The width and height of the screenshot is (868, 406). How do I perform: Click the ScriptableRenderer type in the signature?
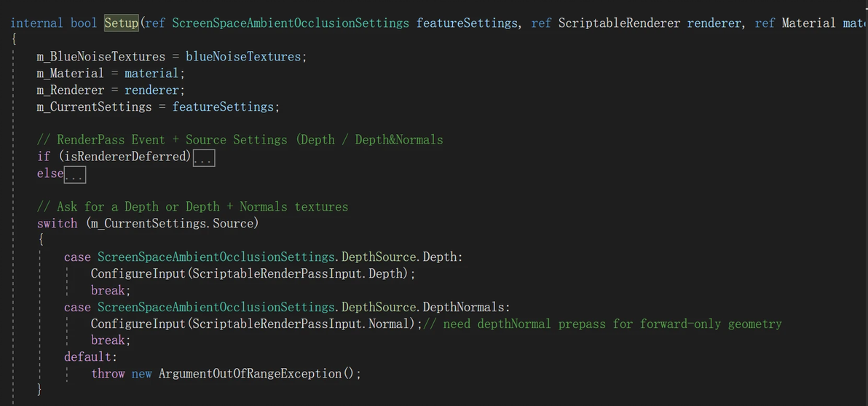pos(619,23)
